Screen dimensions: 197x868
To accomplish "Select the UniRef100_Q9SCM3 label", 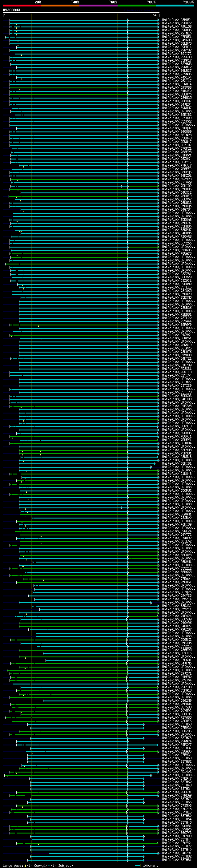I will pos(176,57).
